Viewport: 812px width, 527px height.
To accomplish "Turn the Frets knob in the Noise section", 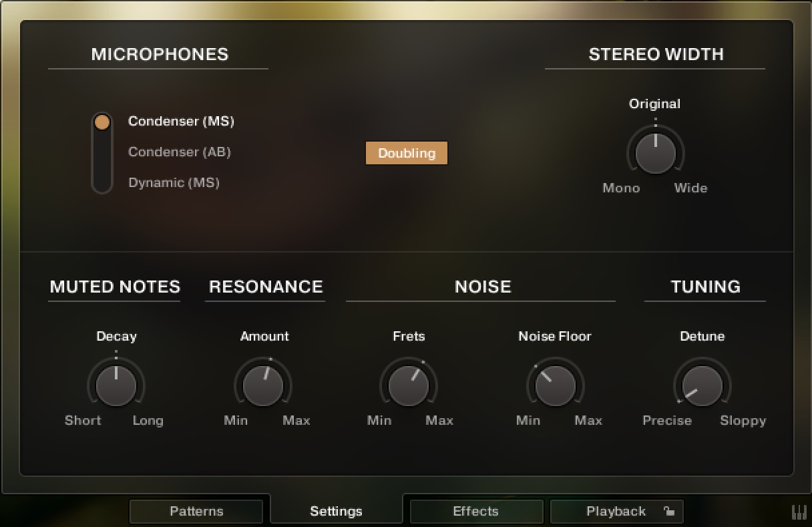I will tap(409, 385).
